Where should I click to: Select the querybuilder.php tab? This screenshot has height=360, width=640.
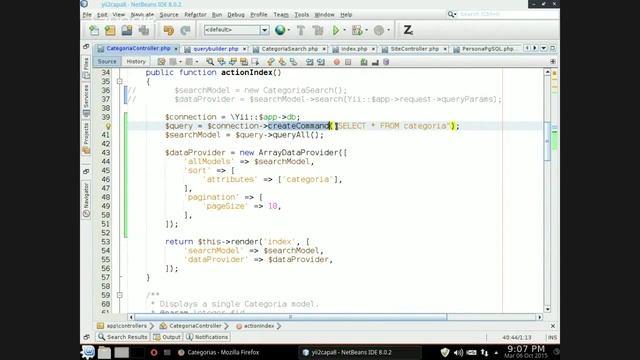click(216, 49)
